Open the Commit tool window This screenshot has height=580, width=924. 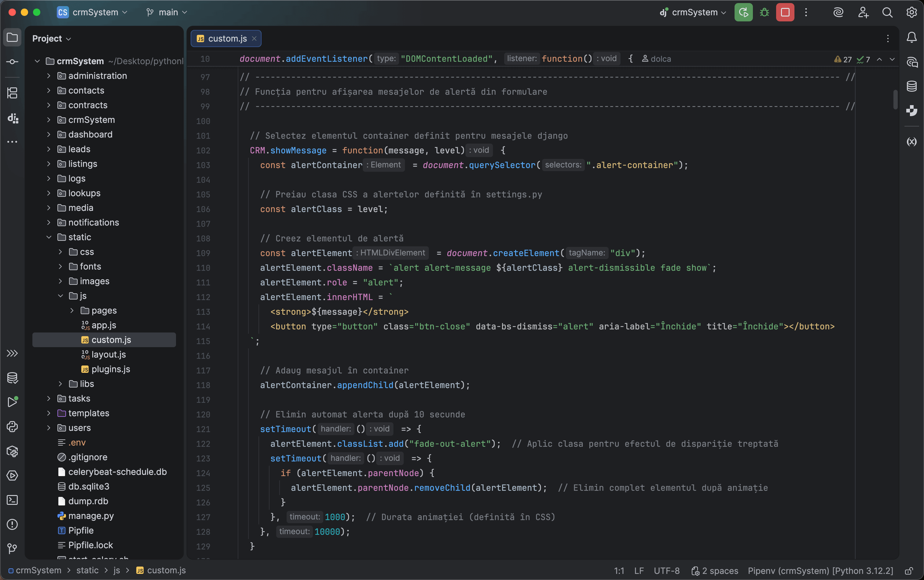[x=12, y=61]
